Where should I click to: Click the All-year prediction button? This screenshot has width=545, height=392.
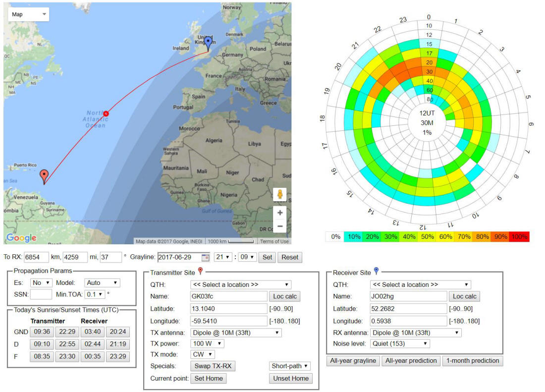(x=411, y=361)
